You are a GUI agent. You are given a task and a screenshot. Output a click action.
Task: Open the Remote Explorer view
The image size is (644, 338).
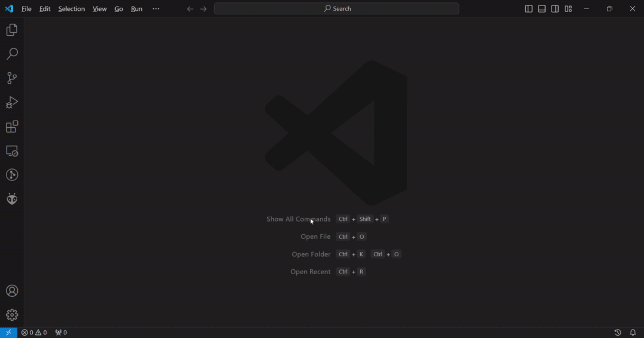(12, 151)
